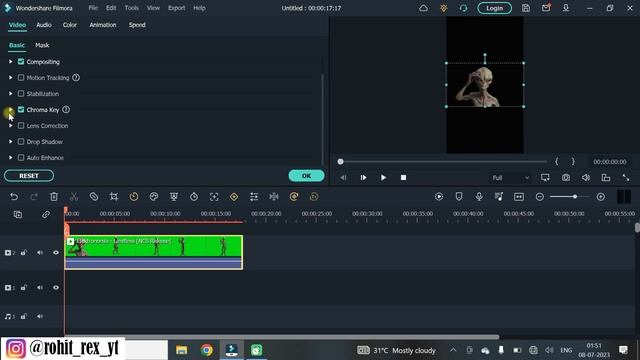This screenshot has height=360, width=640.
Task: Click the keyframe diamond icon
Action: click(x=234, y=197)
